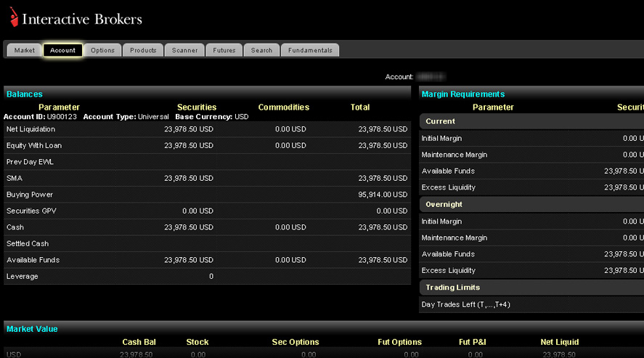Viewport: 644px width, 358px height.
Task: Click the Fut P&I column header
Action: coord(473,342)
